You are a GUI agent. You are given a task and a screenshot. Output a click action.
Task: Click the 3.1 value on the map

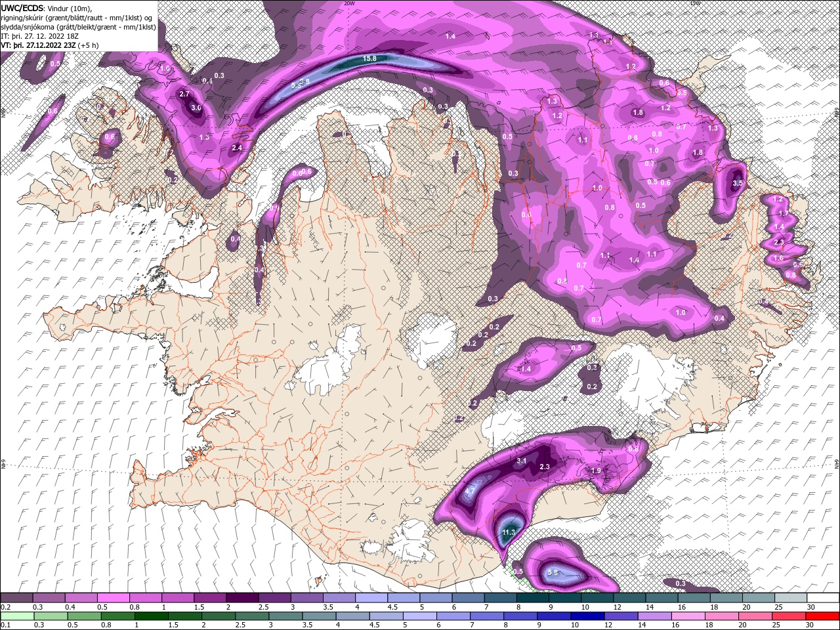[522, 461]
